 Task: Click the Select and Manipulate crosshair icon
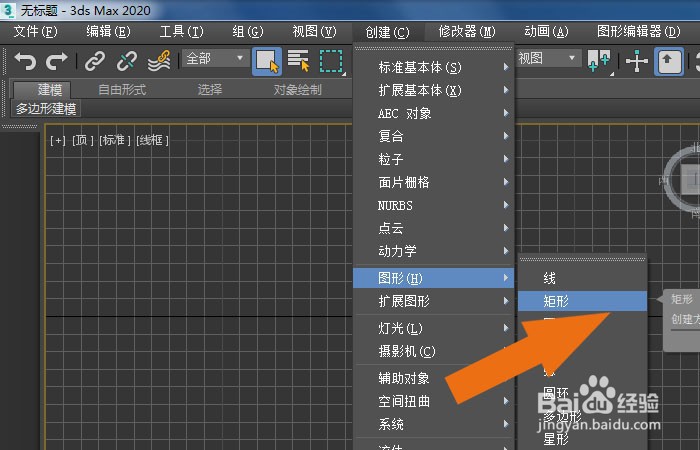(637, 61)
